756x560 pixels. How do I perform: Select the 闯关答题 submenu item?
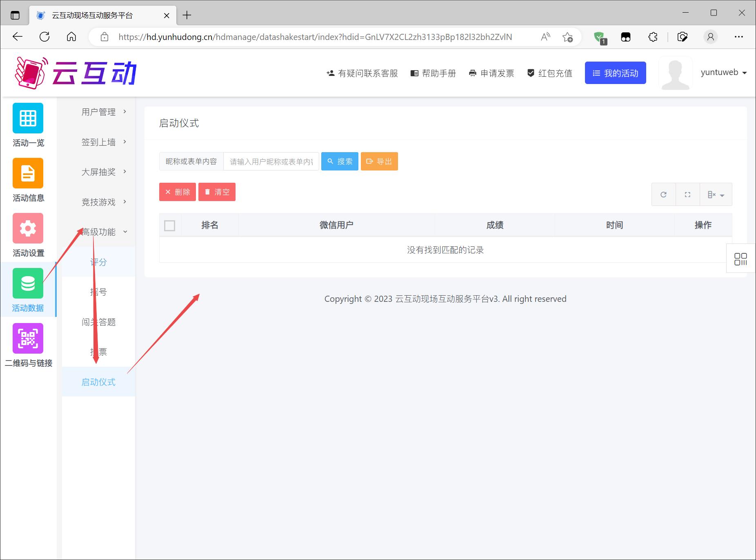(x=98, y=322)
